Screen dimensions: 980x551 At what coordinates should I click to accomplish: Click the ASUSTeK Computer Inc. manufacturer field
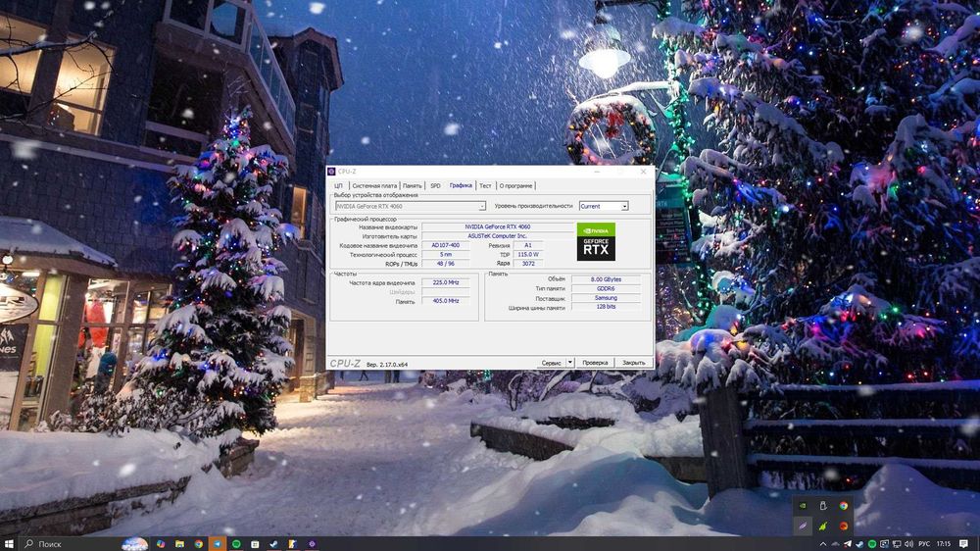498,235
